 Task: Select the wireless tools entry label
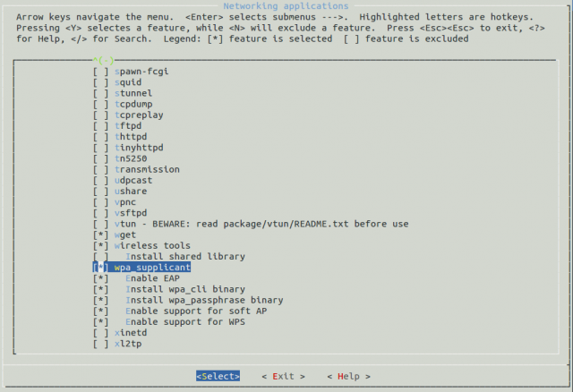(152, 246)
